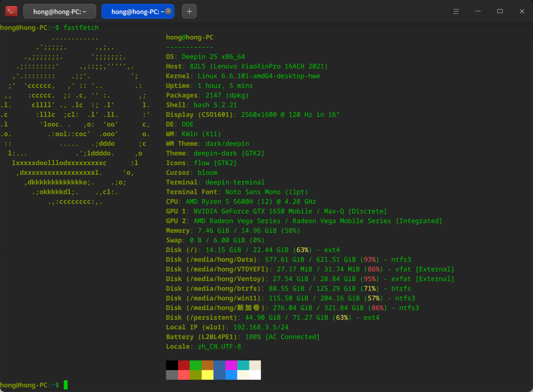Viewport: 533px width, 392px height.
Task: Click the cyan color block
Action: click(x=243, y=365)
